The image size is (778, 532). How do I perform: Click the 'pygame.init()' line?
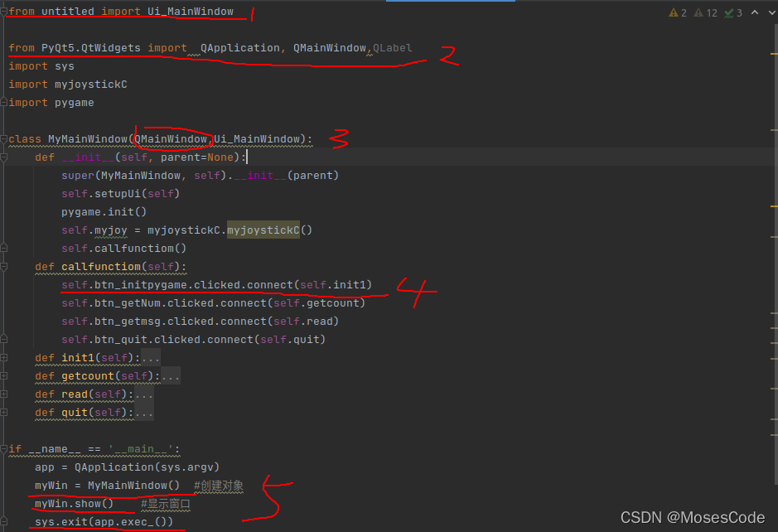coord(104,212)
